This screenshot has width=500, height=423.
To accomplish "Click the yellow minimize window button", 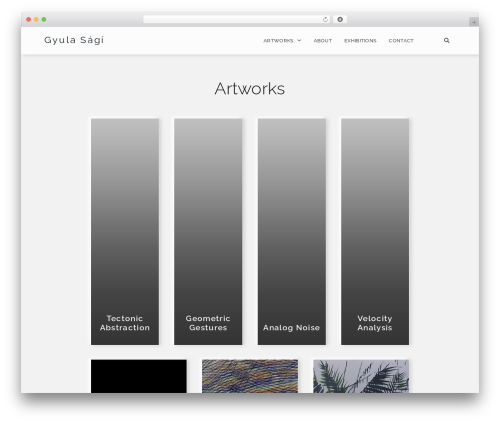I will pos(36,19).
